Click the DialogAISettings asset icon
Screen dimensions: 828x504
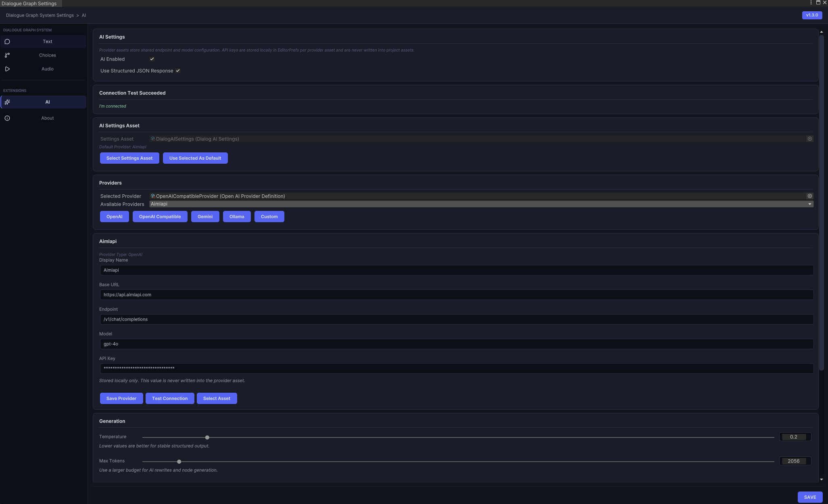coord(153,139)
